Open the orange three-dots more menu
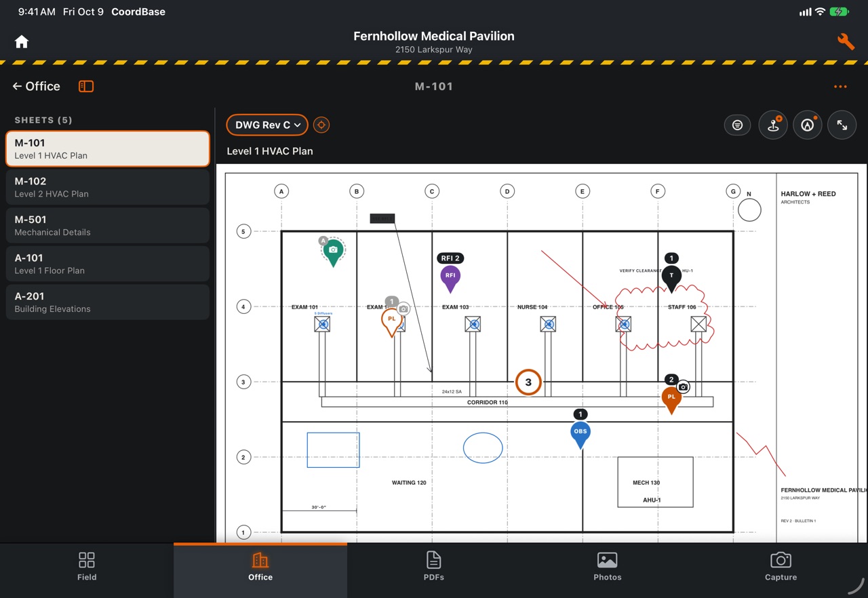Image resolution: width=868 pixels, height=598 pixels. [840, 87]
